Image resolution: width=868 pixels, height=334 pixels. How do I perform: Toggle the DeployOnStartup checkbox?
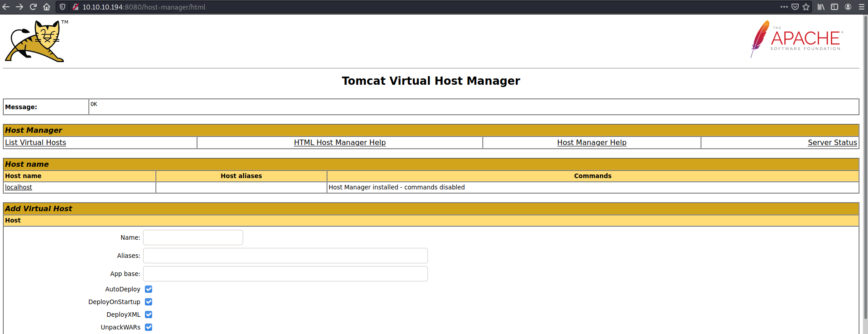point(149,302)
